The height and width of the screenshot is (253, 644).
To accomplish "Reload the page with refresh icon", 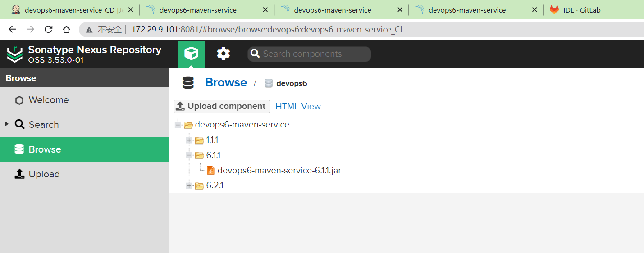I will coord(48,29).
